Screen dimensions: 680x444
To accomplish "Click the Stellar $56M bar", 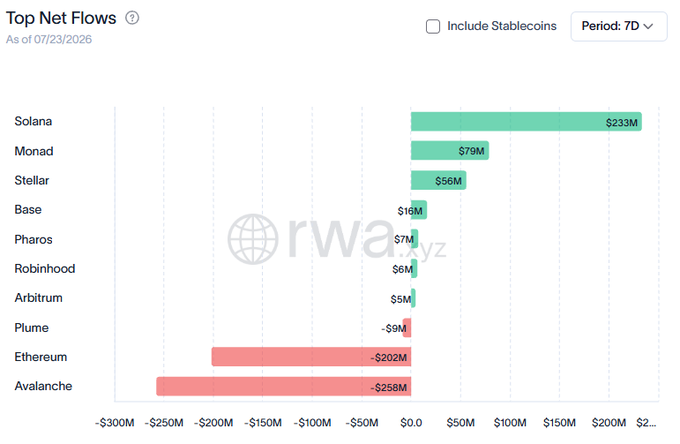I will click(x=438, y=180).
